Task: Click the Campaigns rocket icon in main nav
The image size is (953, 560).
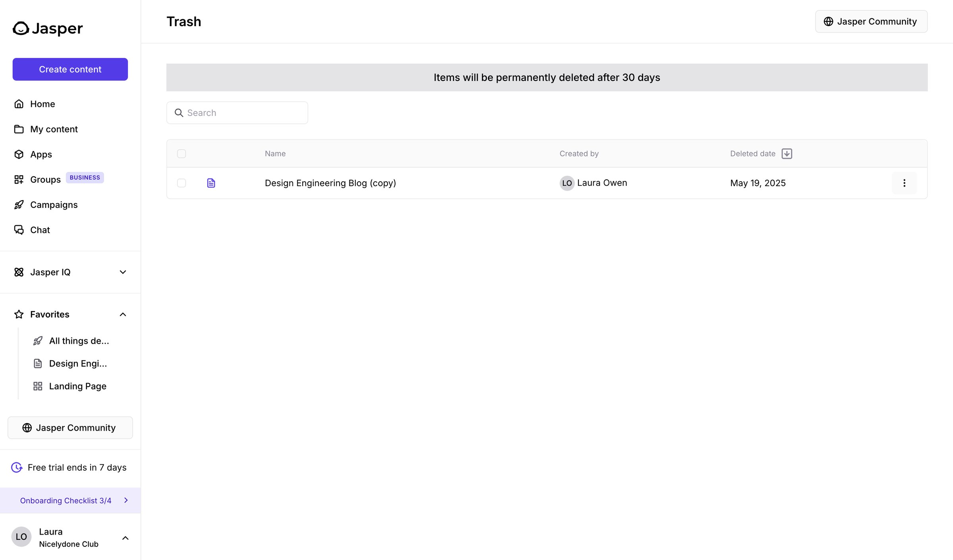Action: pyautogui.click(x=19, y=205)
